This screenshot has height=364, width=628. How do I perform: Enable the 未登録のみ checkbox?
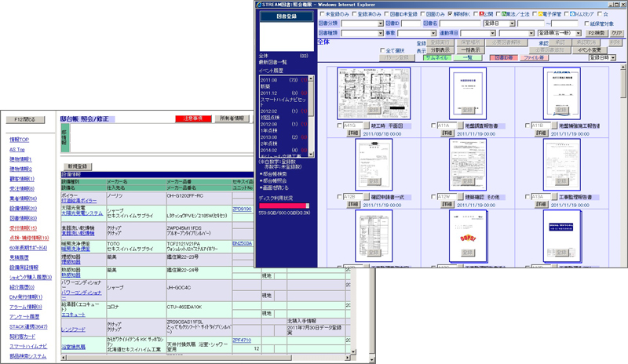(x=323, y=13)
